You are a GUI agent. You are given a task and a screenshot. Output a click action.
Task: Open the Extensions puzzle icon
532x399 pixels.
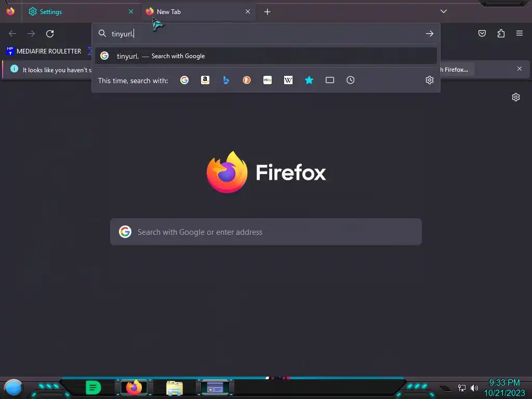tap(501, 33)
